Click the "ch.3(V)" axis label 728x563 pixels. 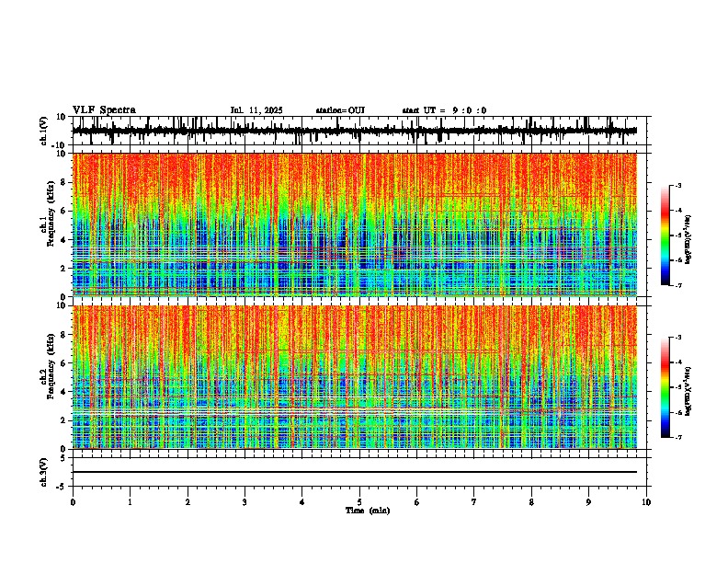44,472
